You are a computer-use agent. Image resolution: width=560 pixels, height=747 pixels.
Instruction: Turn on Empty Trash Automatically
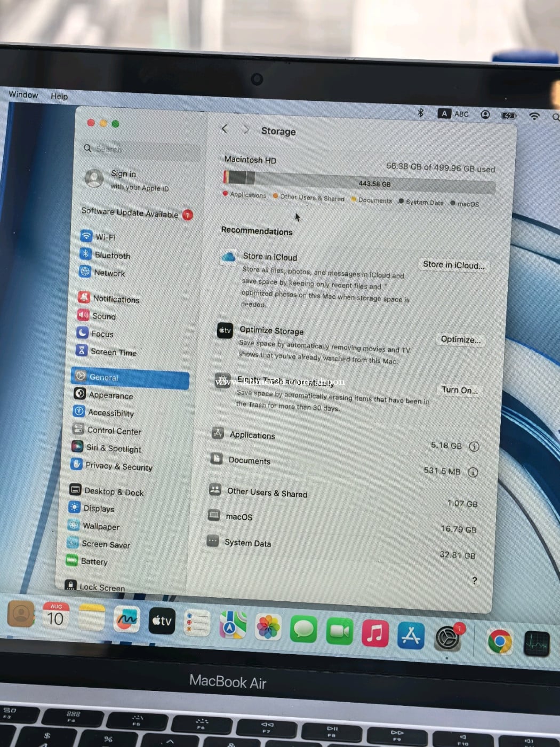[459, 390]
